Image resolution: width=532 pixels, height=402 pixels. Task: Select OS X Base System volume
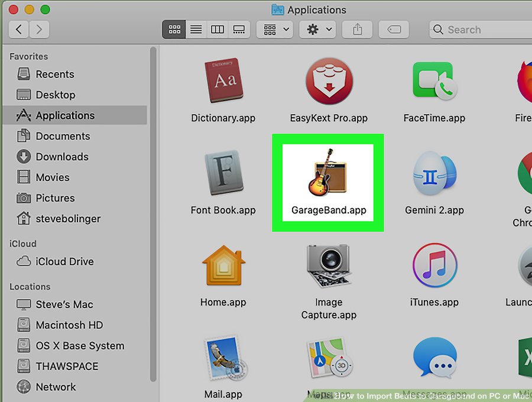pos(74,346)
